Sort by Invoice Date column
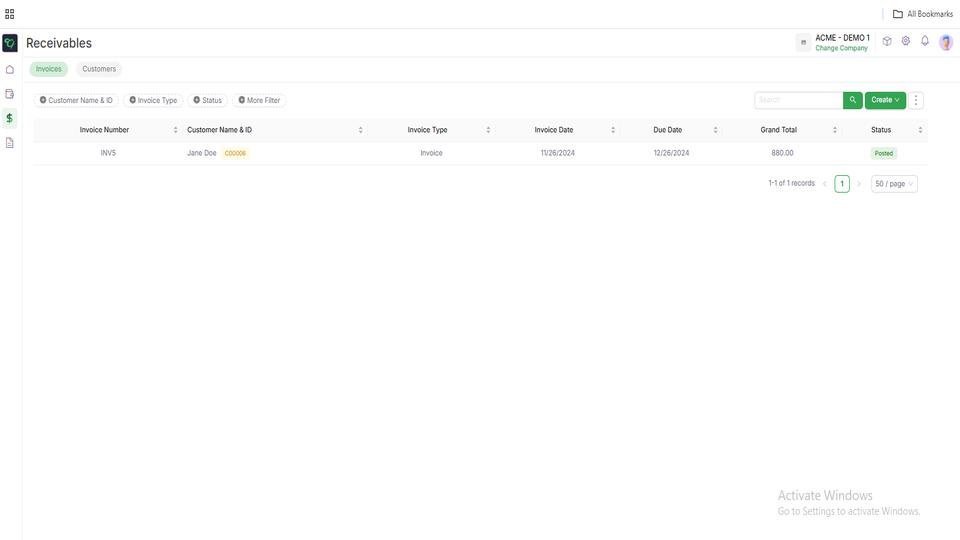 coord(613,130)
